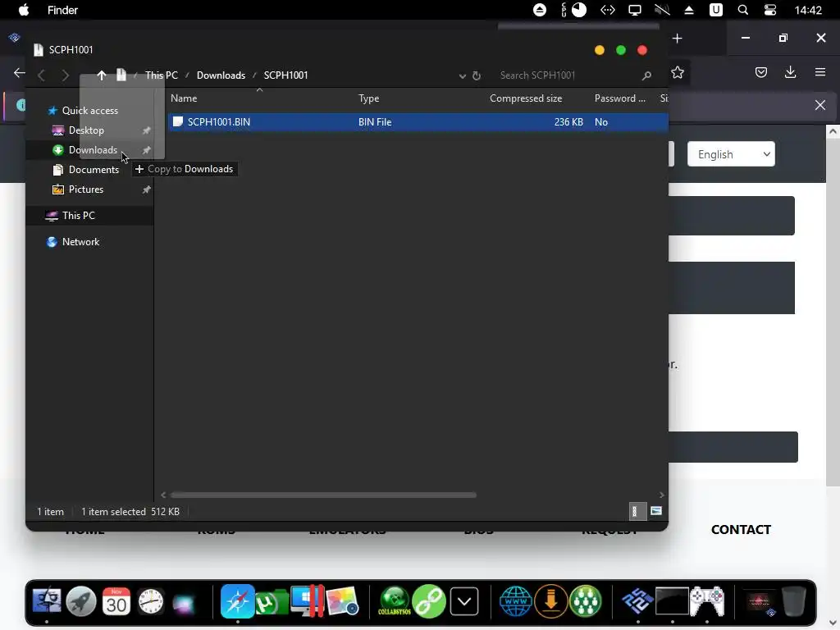Open the game controller app in dock
The width and height of the screenshot is (840, 630).
pyautogui.click(x=706, y=601)
